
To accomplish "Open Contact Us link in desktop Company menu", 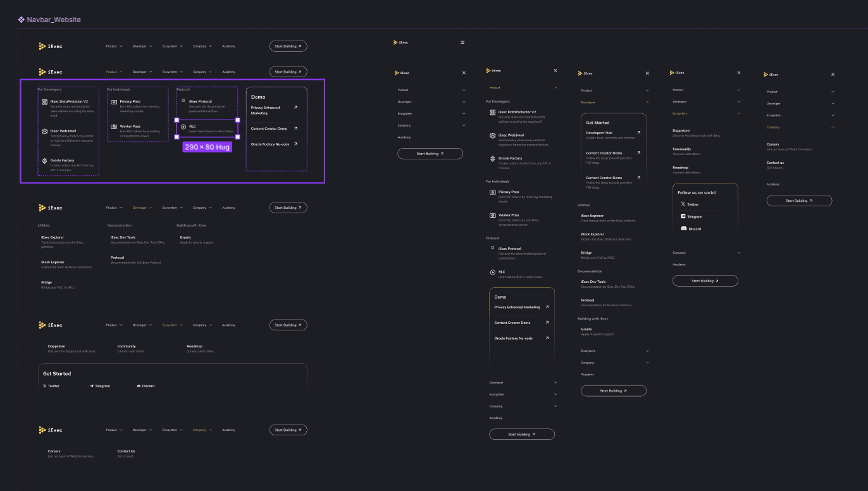I will pyautogui.click(x=127, y=451).
